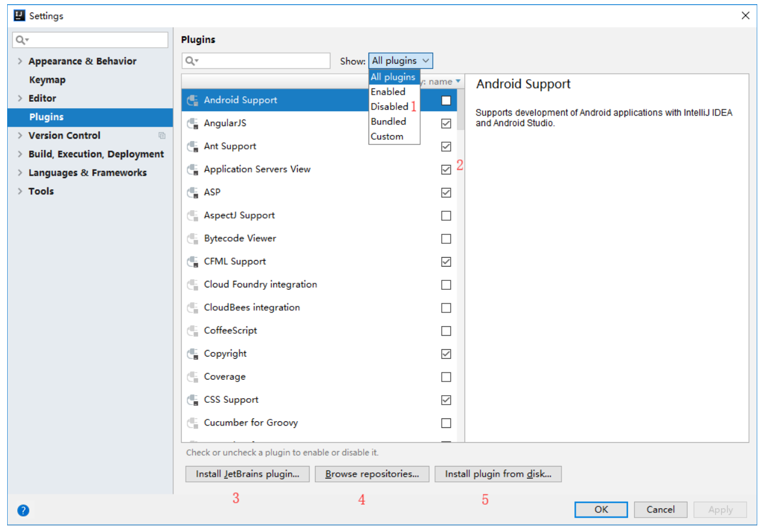
Task: Close the Settings dialog window
Action: point(745,16)
